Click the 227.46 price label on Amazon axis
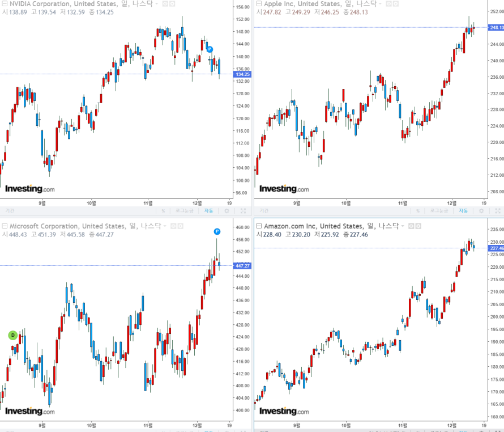Image resolution: width=504 pixels, height=432 pixels. [x=496, y=248]
